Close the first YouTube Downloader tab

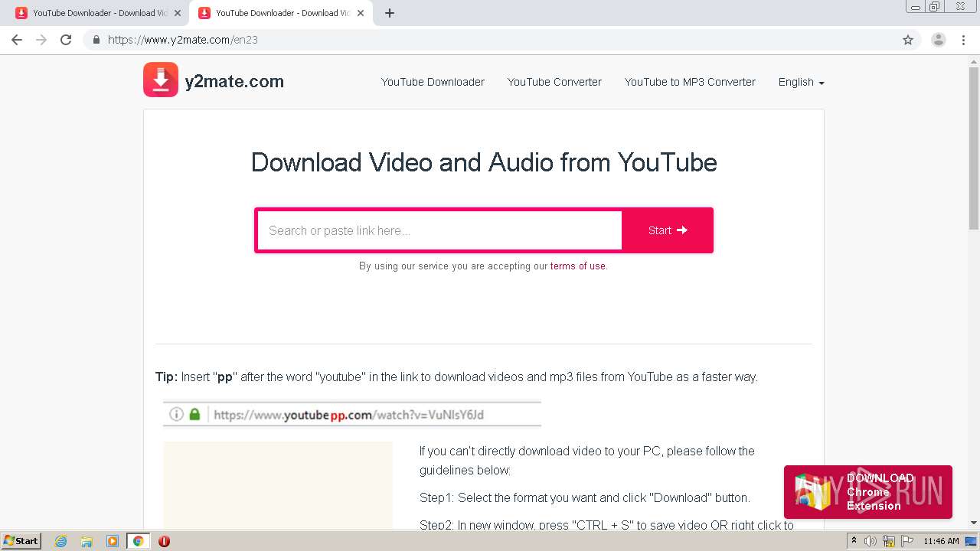pyautogui.click(x=178, y=13)
